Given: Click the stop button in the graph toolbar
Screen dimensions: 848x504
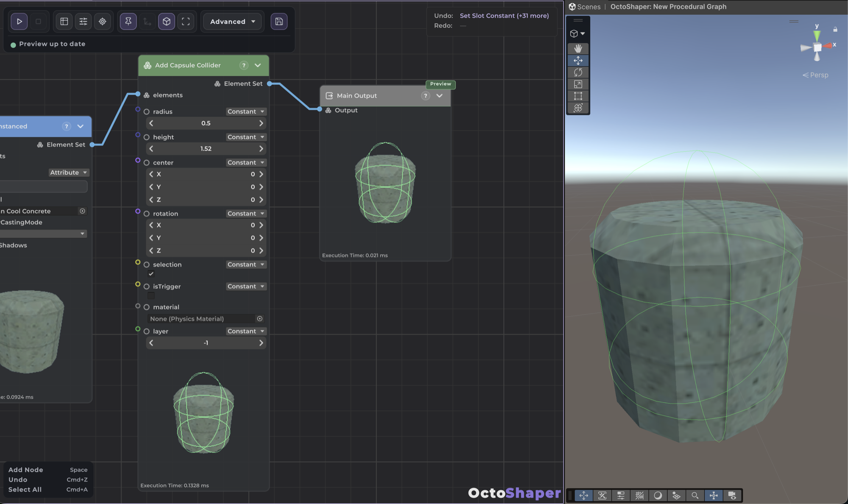Looking at the screenshot, I should (38, 22).
